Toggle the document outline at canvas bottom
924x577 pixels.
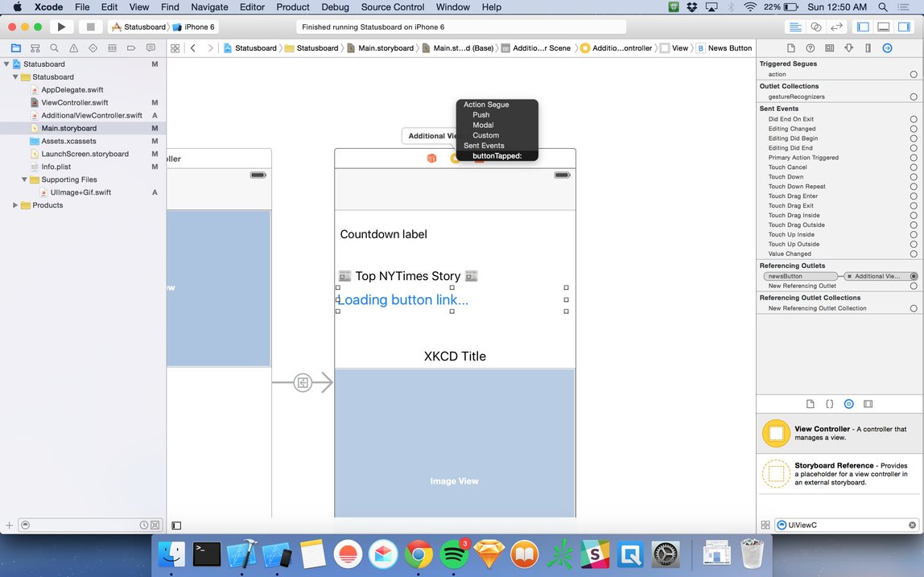coord(176,525)
